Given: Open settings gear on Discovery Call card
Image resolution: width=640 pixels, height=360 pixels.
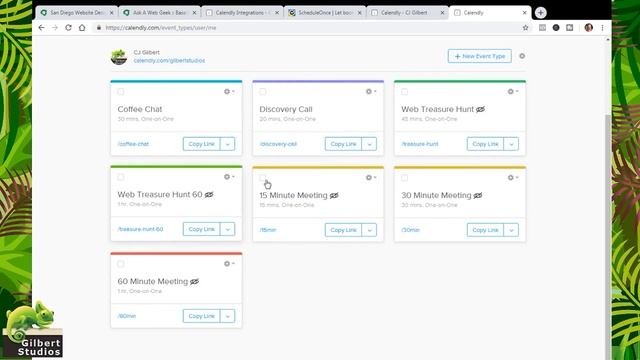Looking at the screenshot, I should pyautogui.click(x=371, y=91).
